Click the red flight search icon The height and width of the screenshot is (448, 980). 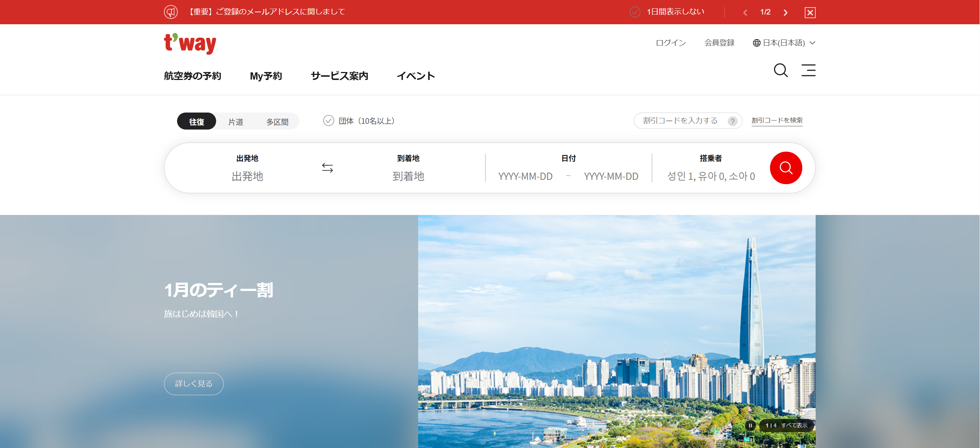click(x=786, y=168)
